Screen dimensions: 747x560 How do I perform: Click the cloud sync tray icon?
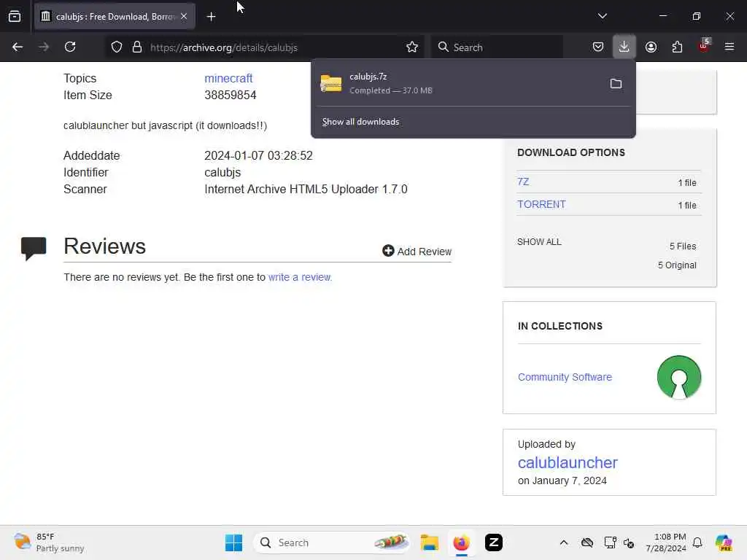tap(587, 542)
